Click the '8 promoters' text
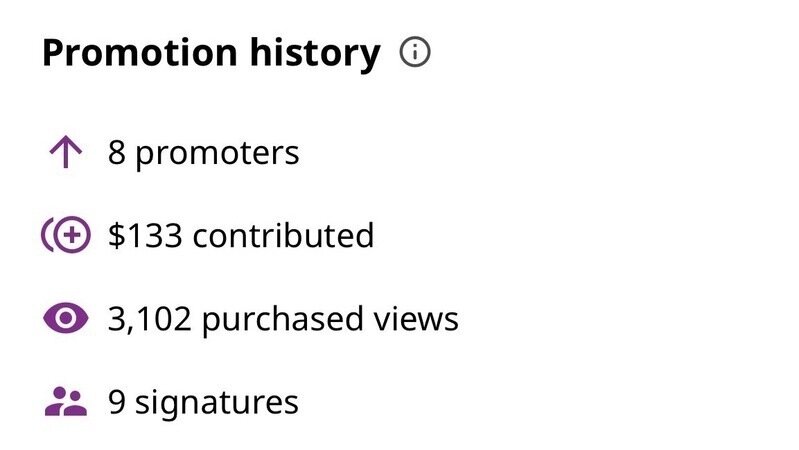The width and height of the screenshot is (799, 450). (203, 153)
